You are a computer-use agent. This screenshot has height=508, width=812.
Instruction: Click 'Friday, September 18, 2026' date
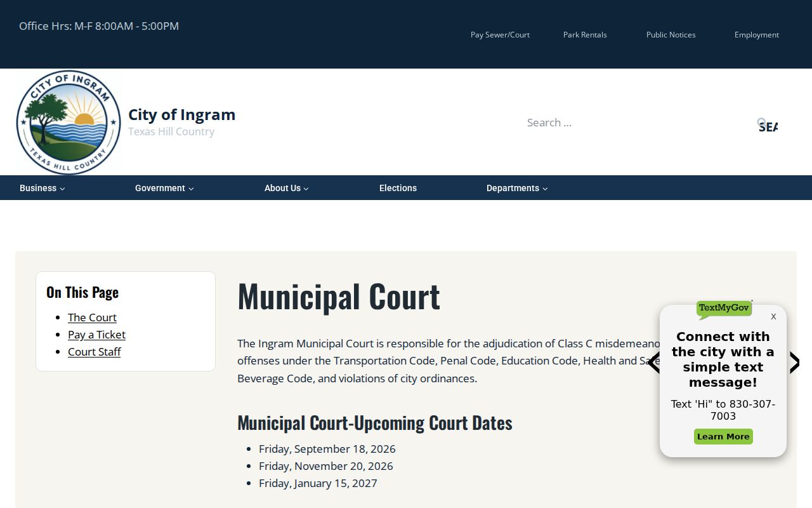(327, 449)
